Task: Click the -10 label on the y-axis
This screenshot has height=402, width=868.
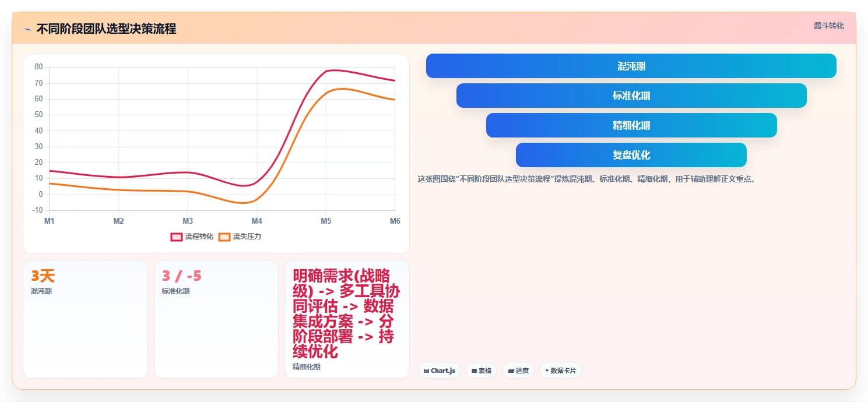Action: 38,210
